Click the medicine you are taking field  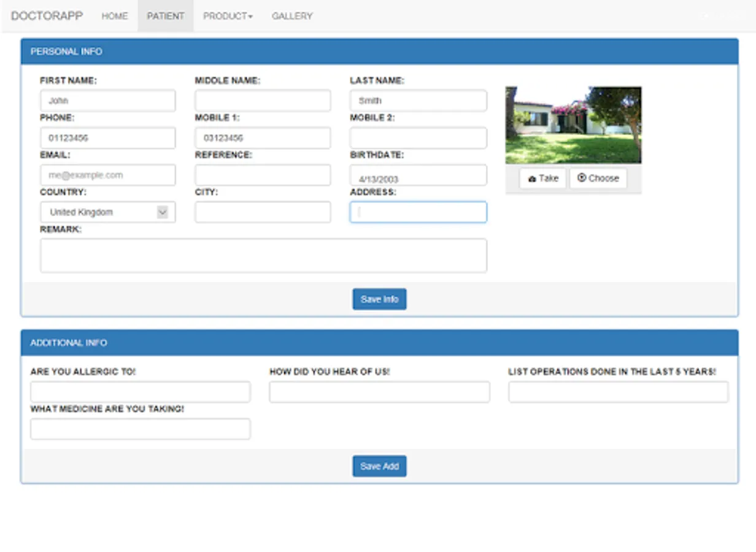[141, 429]
